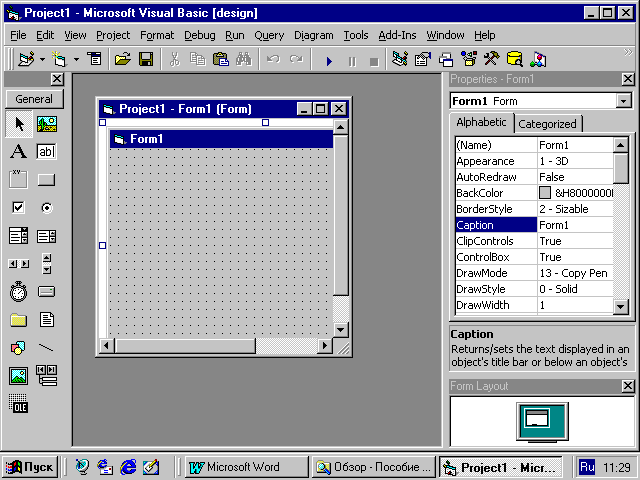
Task: Open Visual Component Manager icon
Action: 538,60
